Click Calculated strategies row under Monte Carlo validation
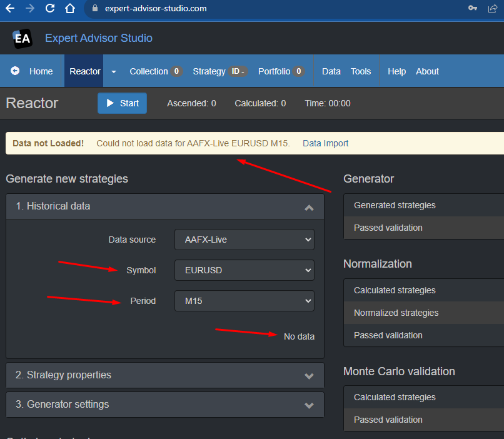This screenshot has width=504, height=439. pyautogui.click(x=424, y=397)
